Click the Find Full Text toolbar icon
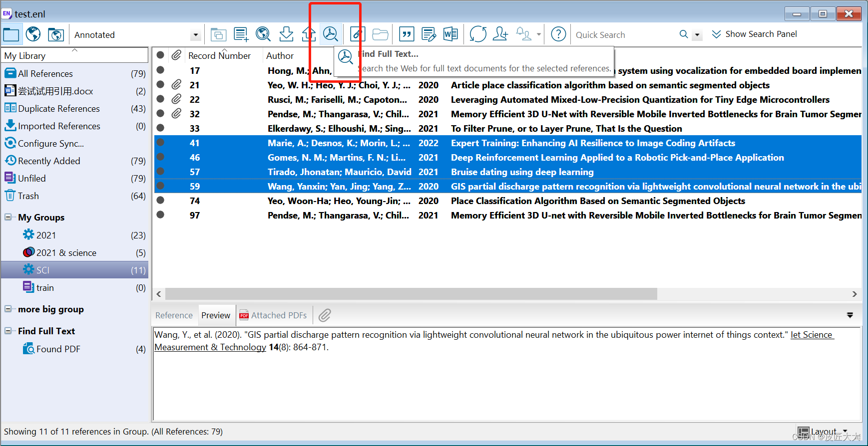 tap(330, 34)
